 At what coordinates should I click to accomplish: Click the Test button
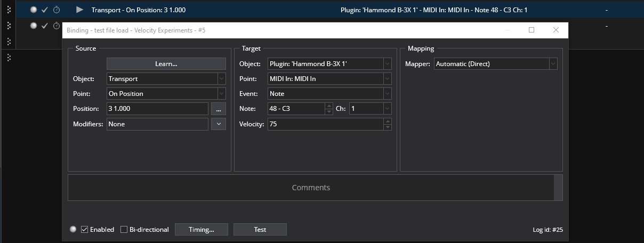pos(260,230)
